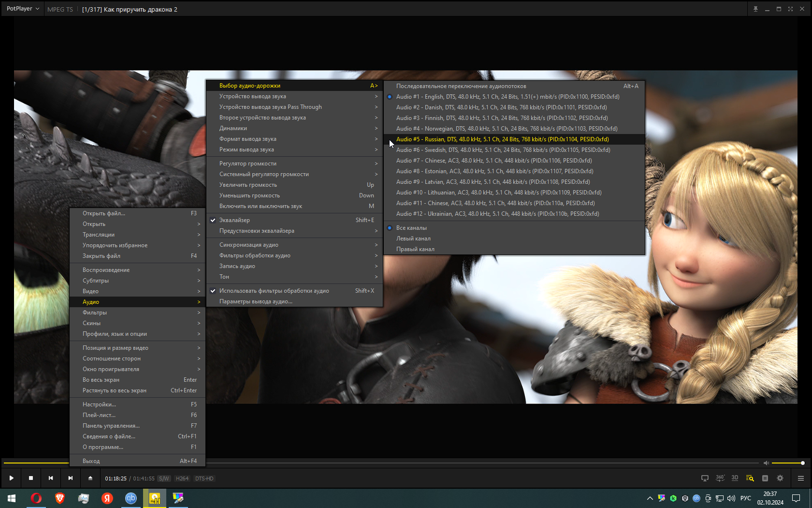Click 'Последовательное переключение аудиопотоков'
This screenshot has height=508, width=812.
[x=514, y=86]
